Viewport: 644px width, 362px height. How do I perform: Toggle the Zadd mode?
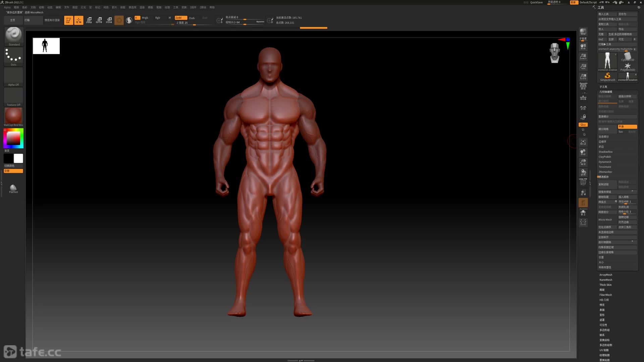click(x=181, y=18)
